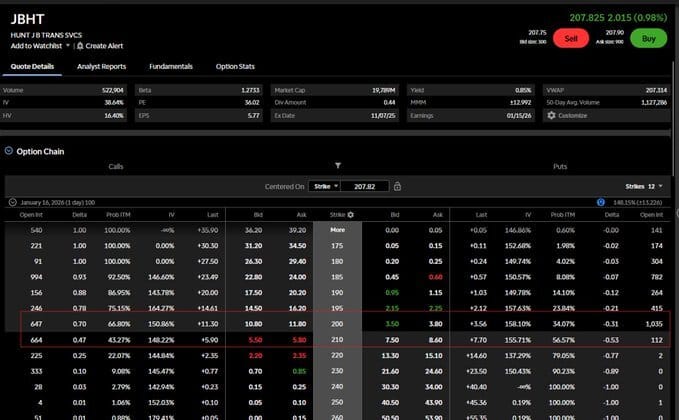Screen dimensions: 679x420
Task: Click strike 175 in the chain
Action: click(x=337, y=246)
